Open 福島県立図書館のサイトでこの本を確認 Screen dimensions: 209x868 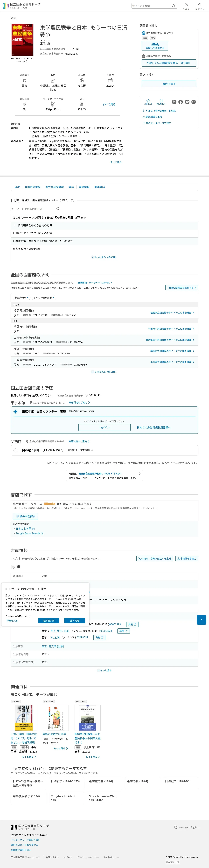[172, 313]
